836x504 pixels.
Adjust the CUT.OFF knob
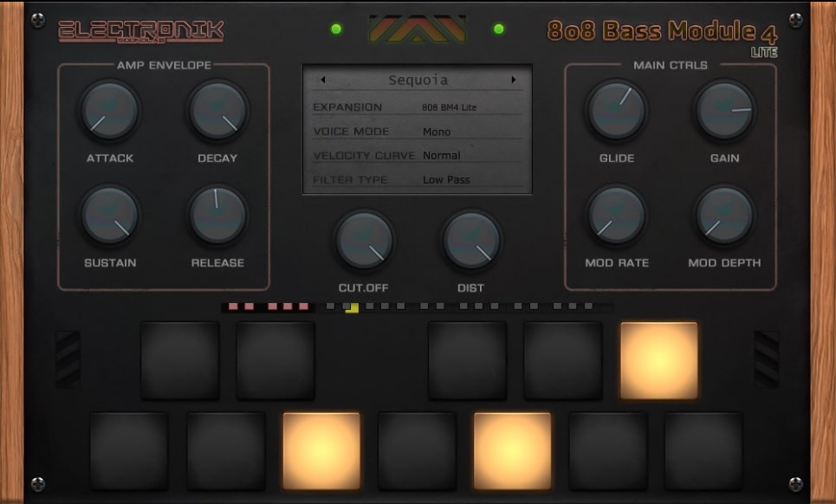coord(364,239)
